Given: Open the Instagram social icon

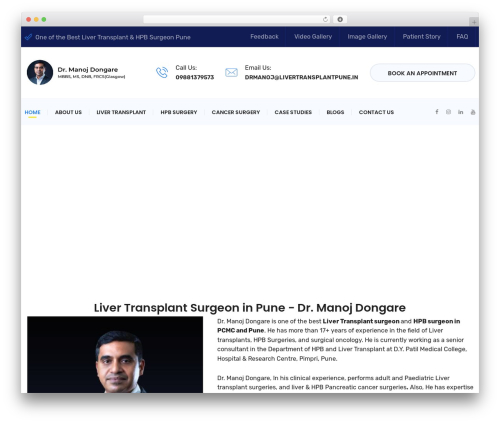Looking at the screenshot, I should click(x=448, y=112).
